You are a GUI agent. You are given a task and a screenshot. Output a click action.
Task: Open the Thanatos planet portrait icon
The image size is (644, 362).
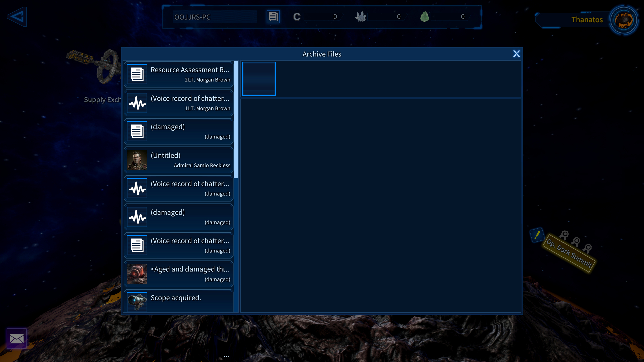[x=624, y=20]
